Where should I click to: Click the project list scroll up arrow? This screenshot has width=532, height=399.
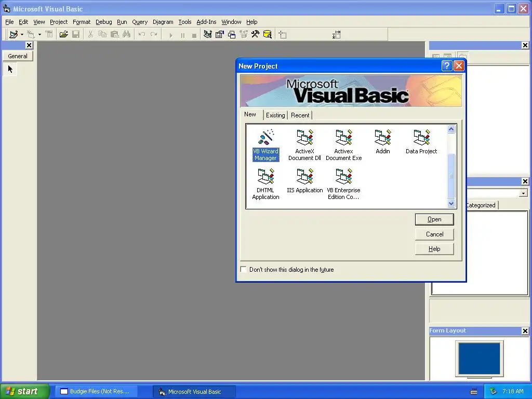(451, 129)
